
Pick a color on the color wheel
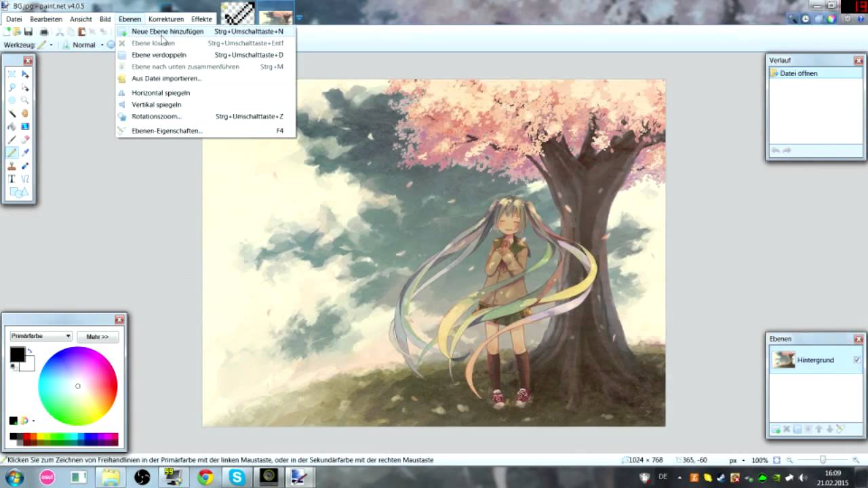[78, 386]
